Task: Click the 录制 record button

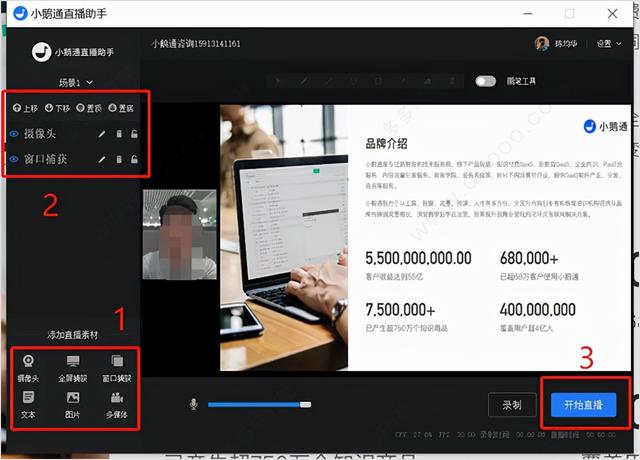Action: [x=512, y=405]
